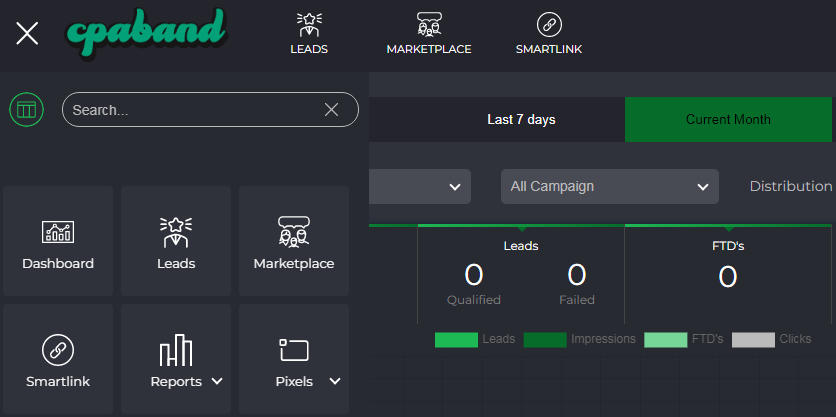
Task: Open the All Campaign dropdown
Action: pos(609,187)
